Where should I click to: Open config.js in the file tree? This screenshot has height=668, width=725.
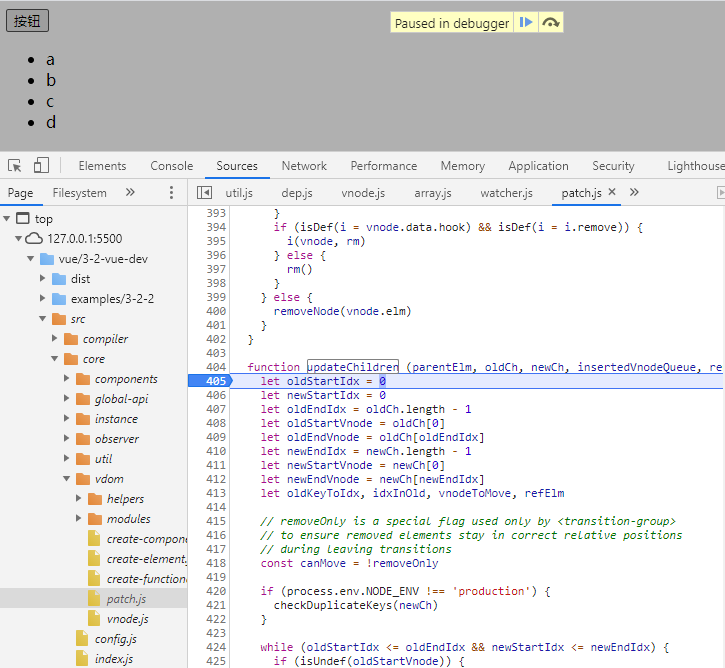[x=116, y=639]
